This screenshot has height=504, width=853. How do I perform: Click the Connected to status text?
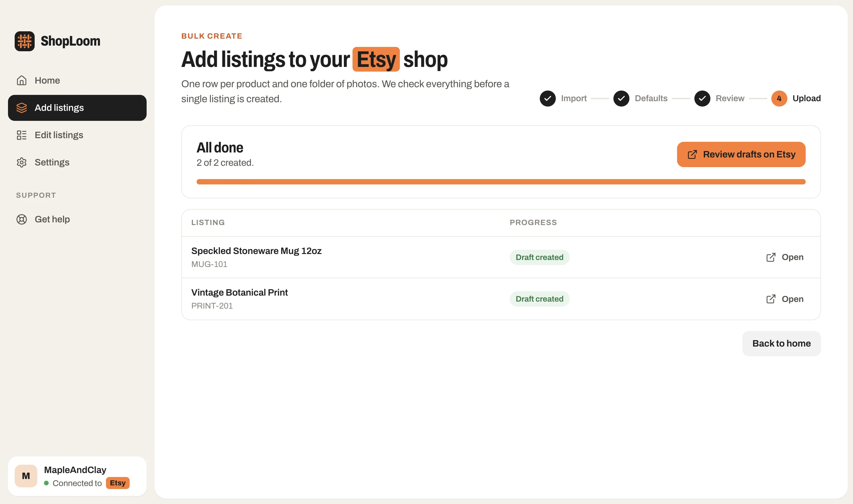pos(77,483)
